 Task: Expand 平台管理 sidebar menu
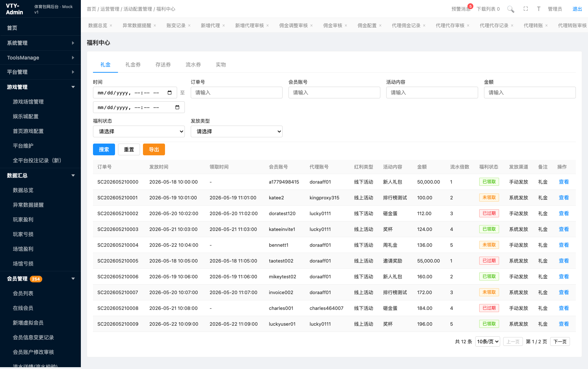[40, 72]
